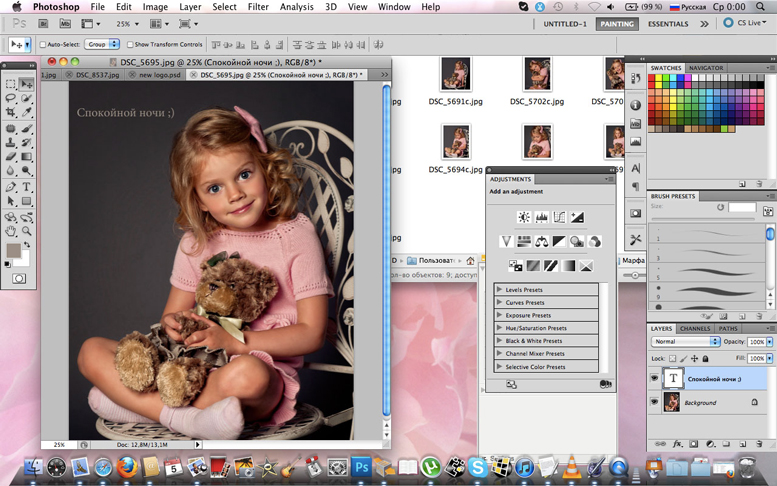Open the Filter menu

pyautogui.click(x=258, y=7)
